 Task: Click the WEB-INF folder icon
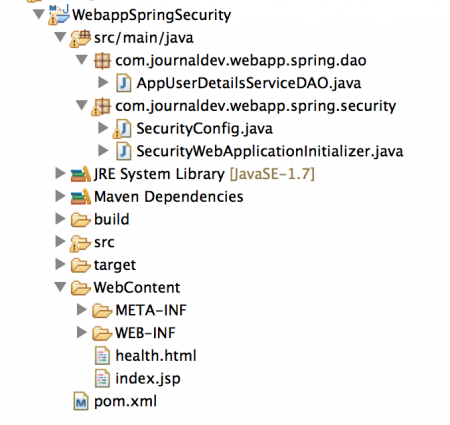click(x=102, y=333)
